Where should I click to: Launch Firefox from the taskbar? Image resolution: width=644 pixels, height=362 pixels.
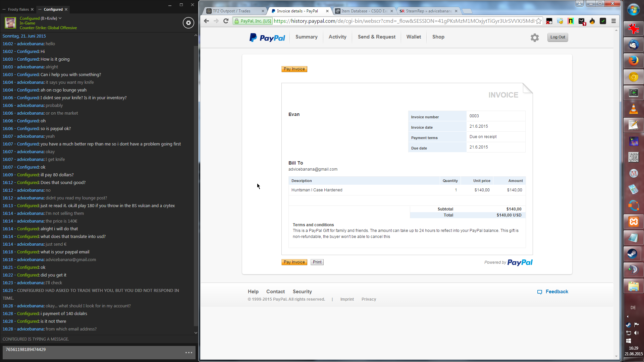pos(633,61)
